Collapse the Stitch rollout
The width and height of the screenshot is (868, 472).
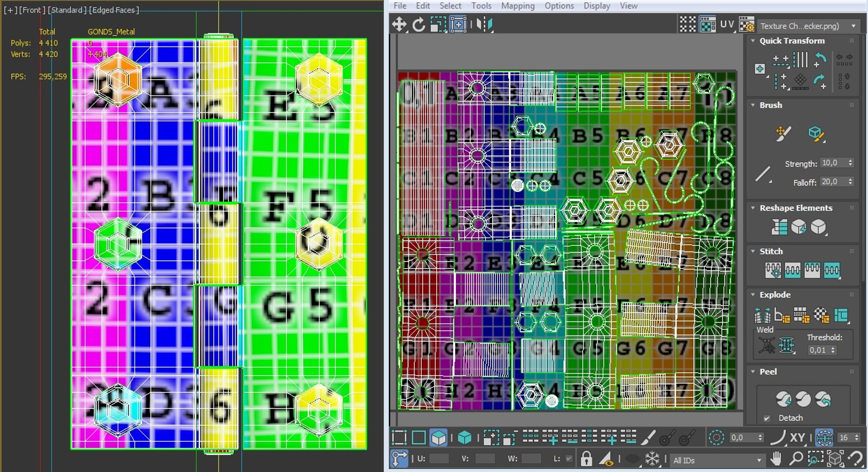point(753,251)
